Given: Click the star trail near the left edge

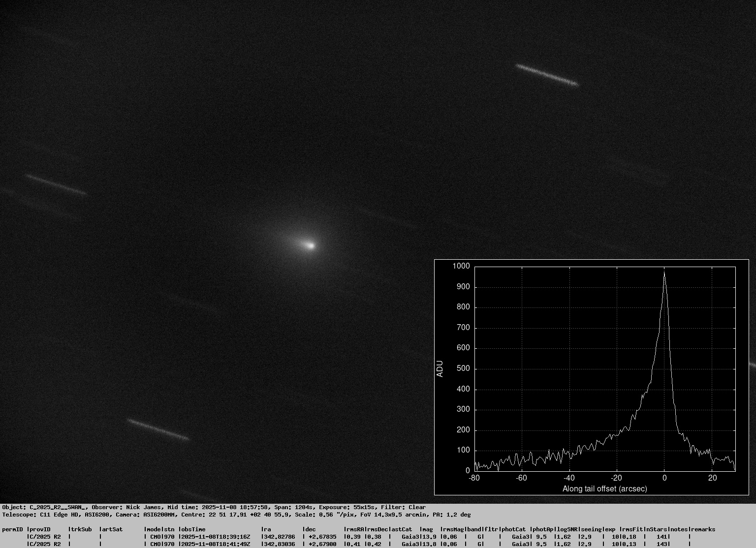Looking at the screenshot, I should (56, 184).
